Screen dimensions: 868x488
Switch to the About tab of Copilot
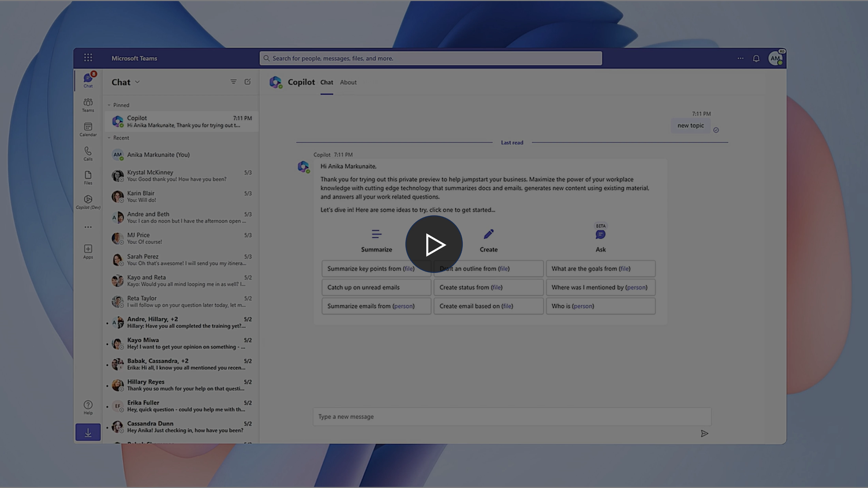(348, 82)
